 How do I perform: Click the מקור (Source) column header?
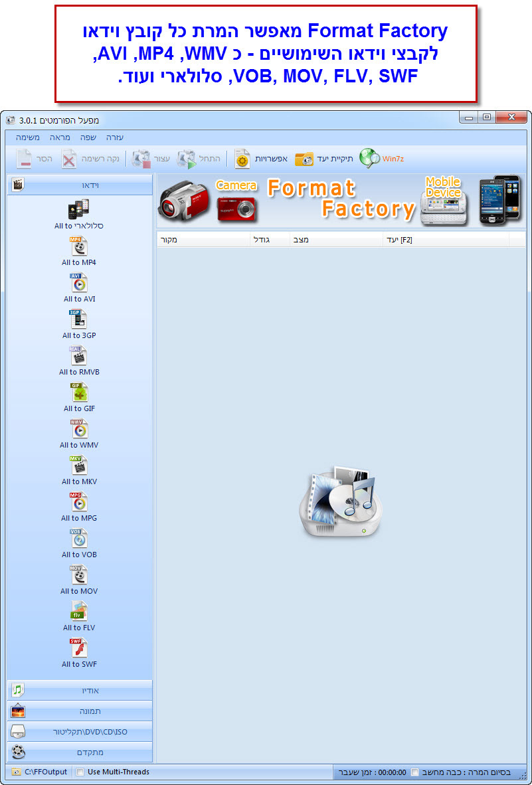coord(204,240)
